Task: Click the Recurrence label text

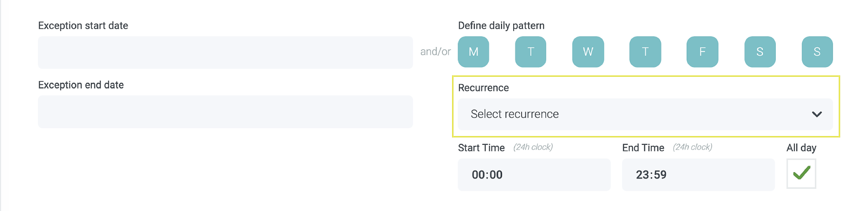Action: pyautogui.click(x=483, y=88)
